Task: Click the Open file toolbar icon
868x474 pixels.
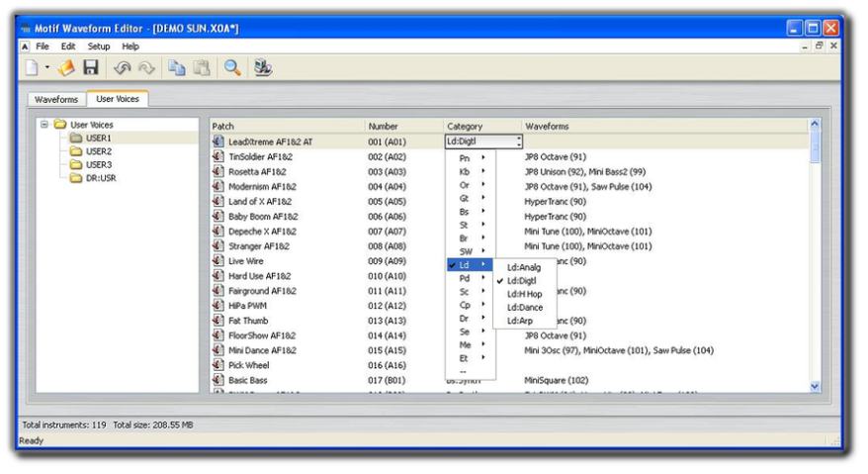Action: [x=66, y=68]
